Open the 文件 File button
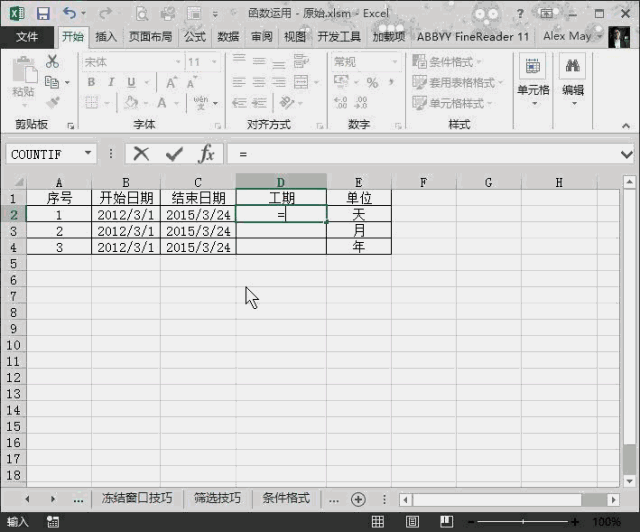This screenshot has width=640, height=532. 27,37
